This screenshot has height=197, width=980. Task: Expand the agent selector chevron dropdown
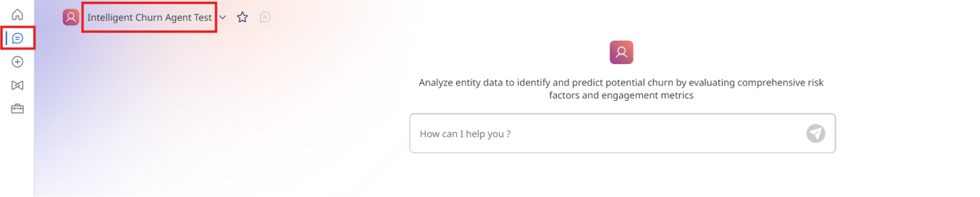coord(223,18)
